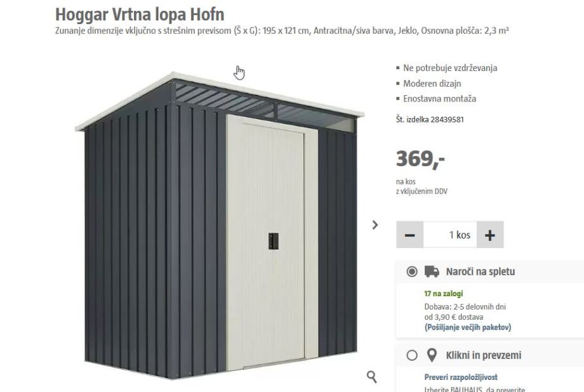Image resolution: width=584 pixels, height=392 pixels.
Task: Show the next product image with the right chevron
Action: pos(375,225)
